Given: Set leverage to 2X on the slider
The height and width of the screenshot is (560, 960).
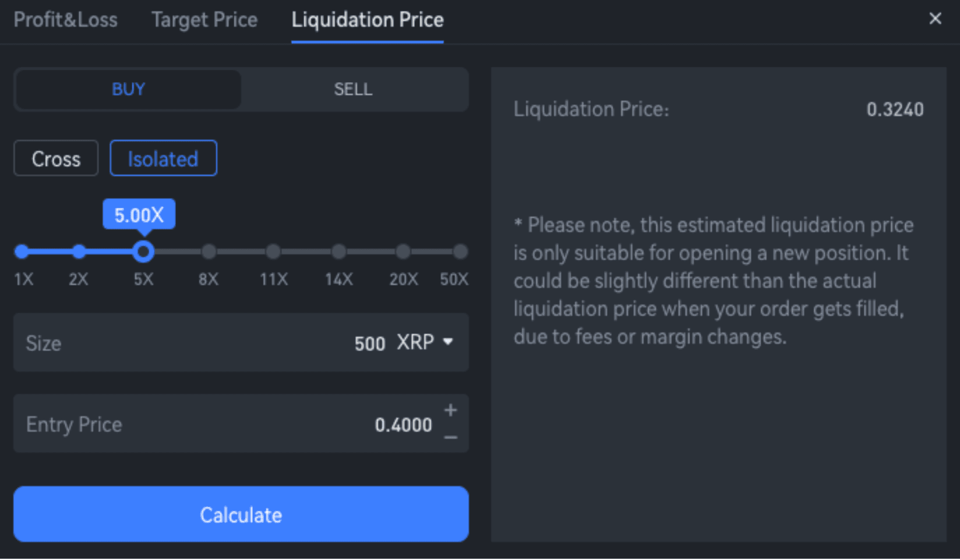Looking at the screenshot, I should tap(79, 251).
